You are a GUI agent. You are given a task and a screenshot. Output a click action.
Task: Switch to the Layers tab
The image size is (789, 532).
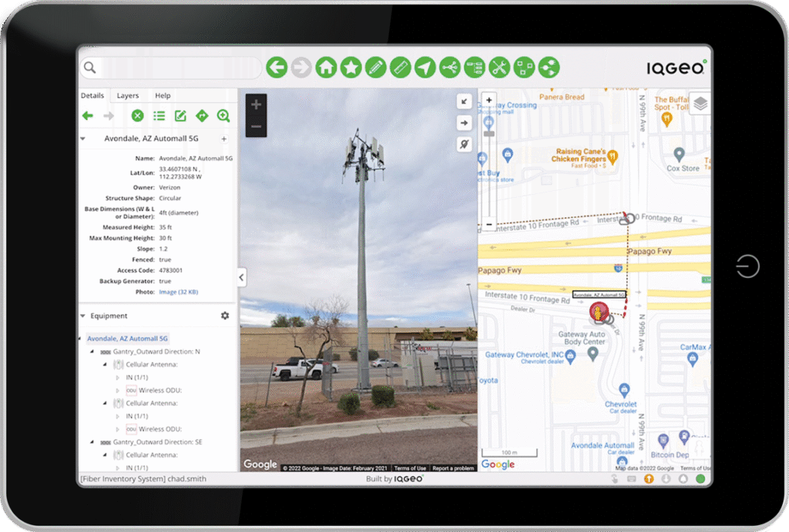pyautogui.click(x=128, y=95)
